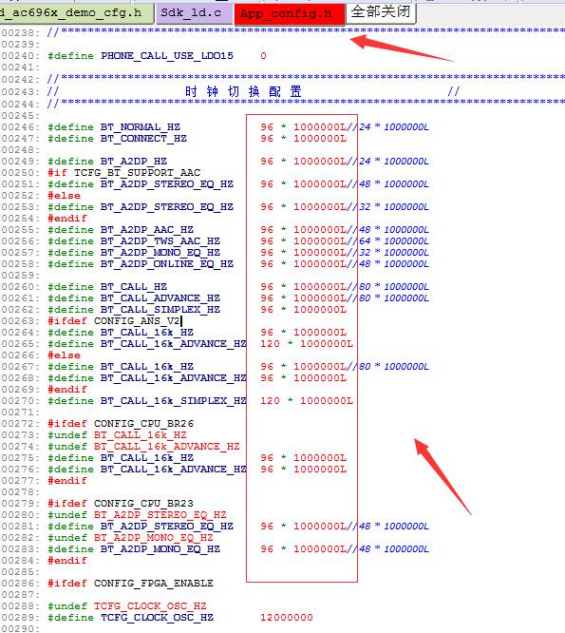Viewport: 565px width, 633px height.
Task: Click BT_CALL_16k_ADVANCE_HZ on line 265
Action: 174,344
